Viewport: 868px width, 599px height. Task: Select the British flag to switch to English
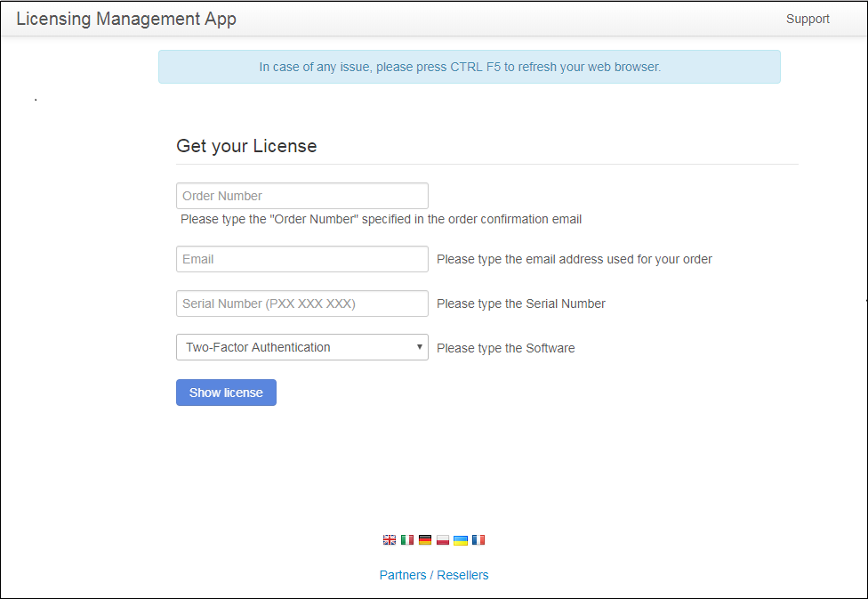[x=389, y=539]
